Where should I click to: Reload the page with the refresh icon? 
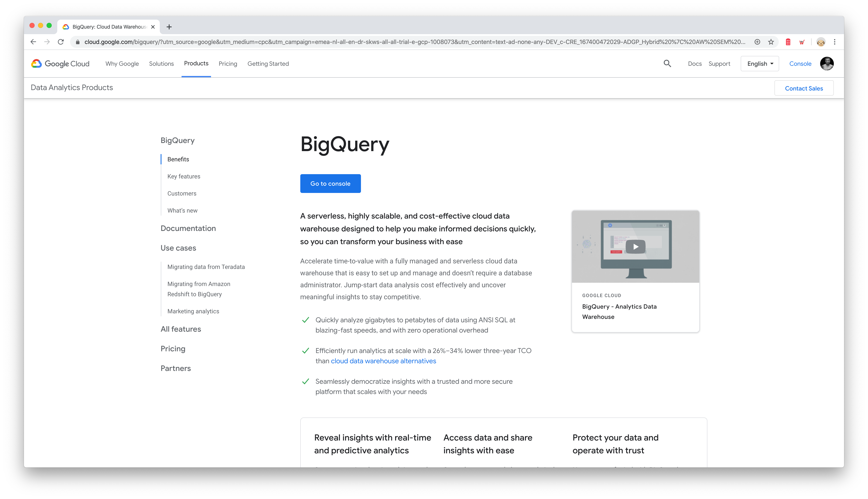[61, 42]
